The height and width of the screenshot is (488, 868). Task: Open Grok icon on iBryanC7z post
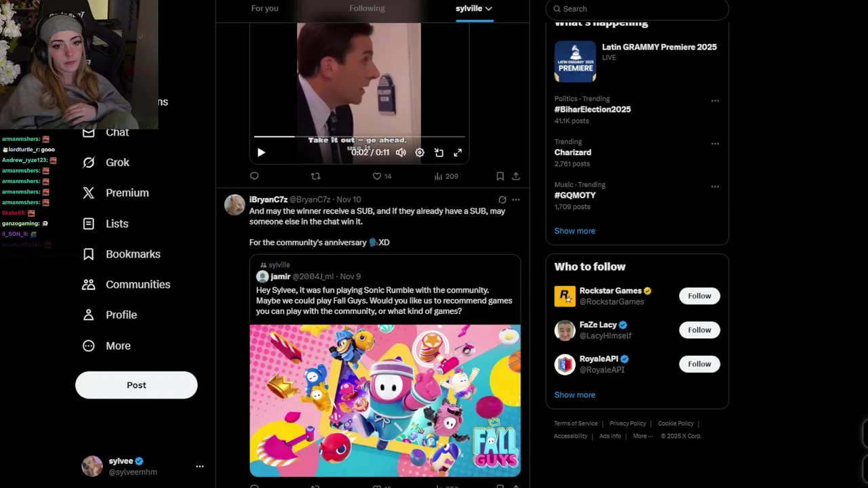502,200
